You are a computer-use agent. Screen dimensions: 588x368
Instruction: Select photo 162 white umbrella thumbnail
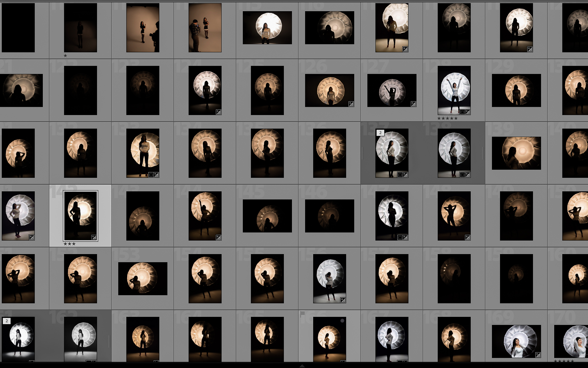click(81, 339)
